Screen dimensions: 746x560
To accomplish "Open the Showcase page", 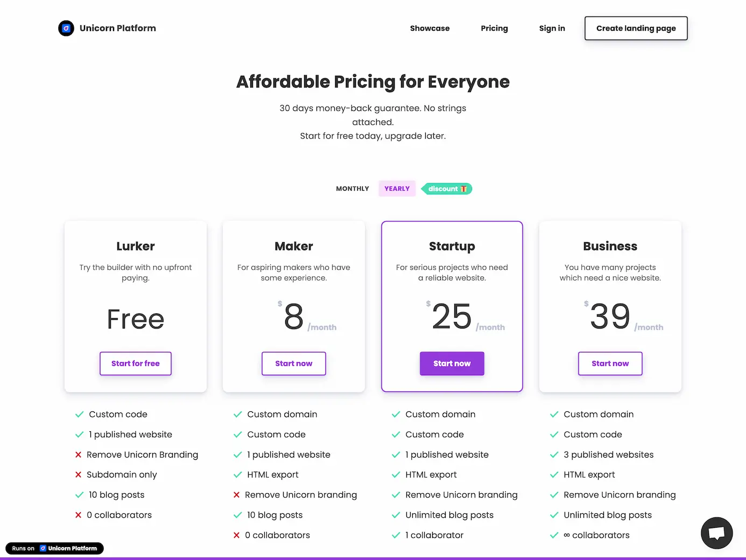I will (430, 28).
